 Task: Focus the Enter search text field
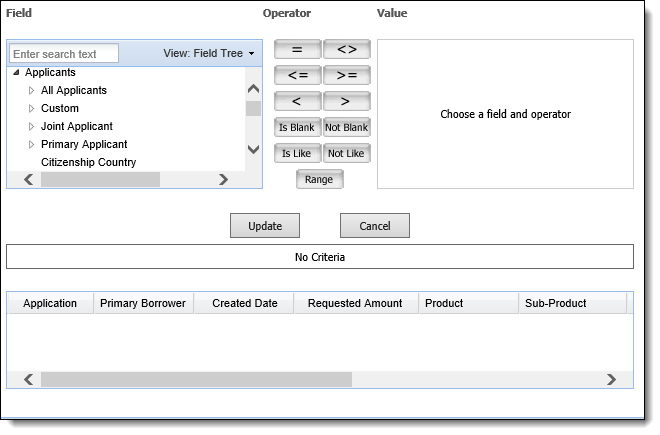[64, 53]
